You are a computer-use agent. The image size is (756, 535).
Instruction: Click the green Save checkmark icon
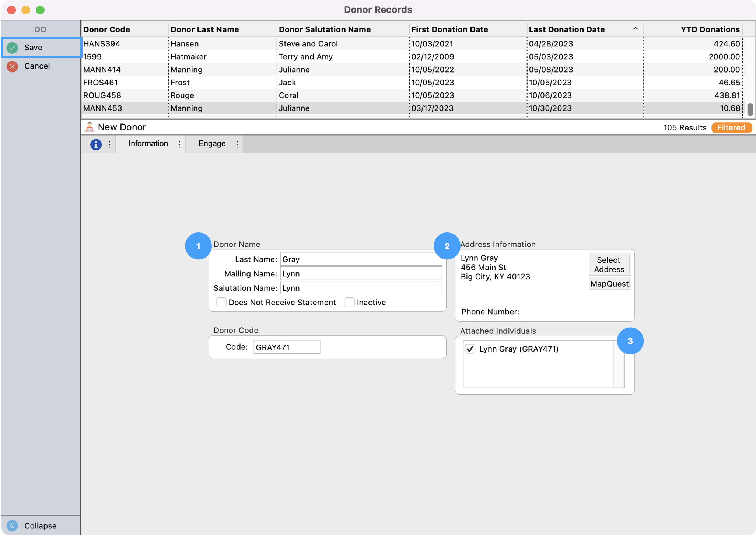(13, 48)
